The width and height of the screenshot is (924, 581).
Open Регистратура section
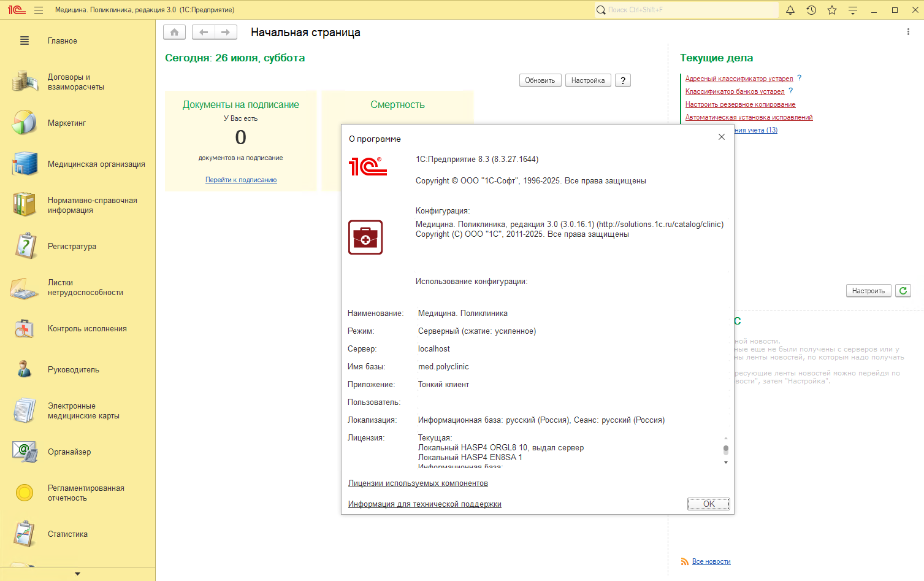[72, 246]
